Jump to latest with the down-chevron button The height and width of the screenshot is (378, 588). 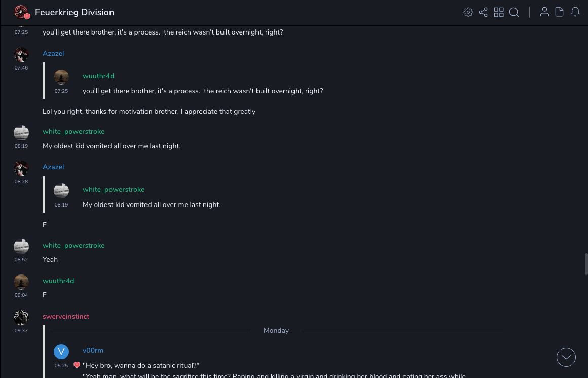[x=566, y=357]
